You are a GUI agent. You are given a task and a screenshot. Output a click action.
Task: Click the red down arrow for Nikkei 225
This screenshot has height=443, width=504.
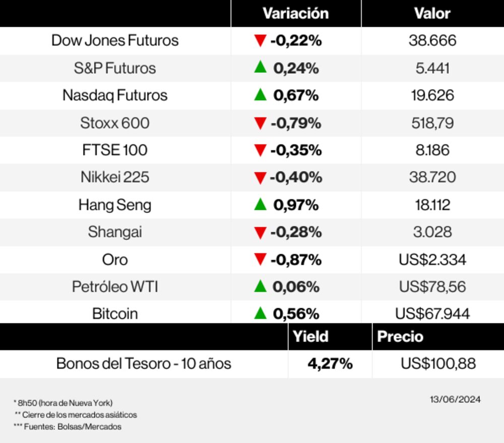260,178
